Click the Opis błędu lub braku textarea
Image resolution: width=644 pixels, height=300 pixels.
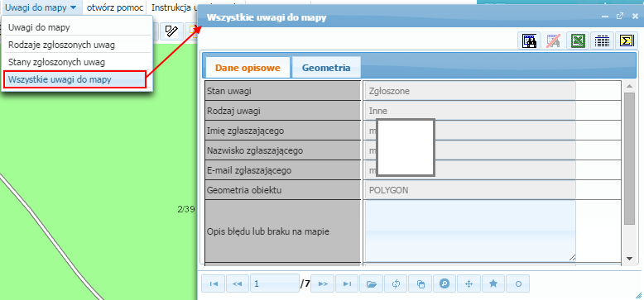(x=469, y=231)
